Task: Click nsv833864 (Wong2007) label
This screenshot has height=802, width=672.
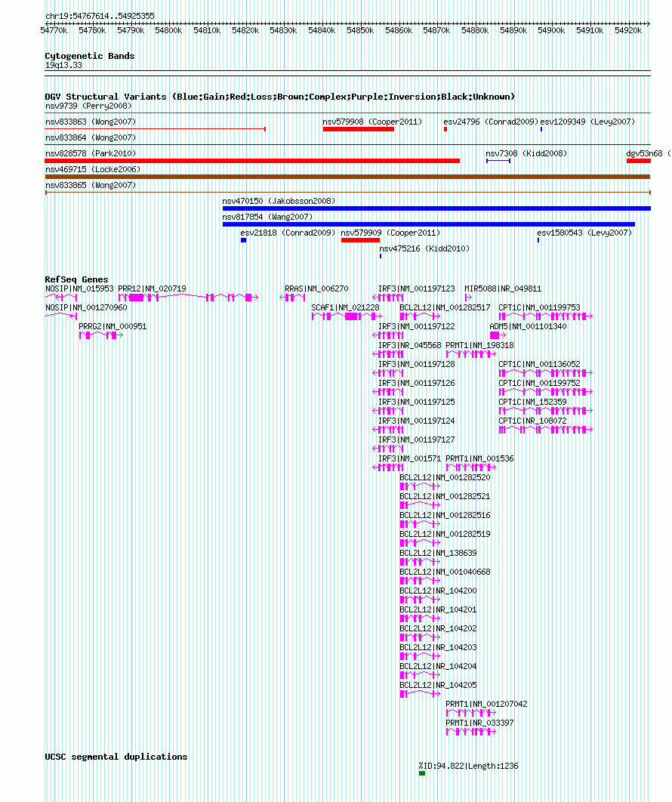Action: coord(91,137)
